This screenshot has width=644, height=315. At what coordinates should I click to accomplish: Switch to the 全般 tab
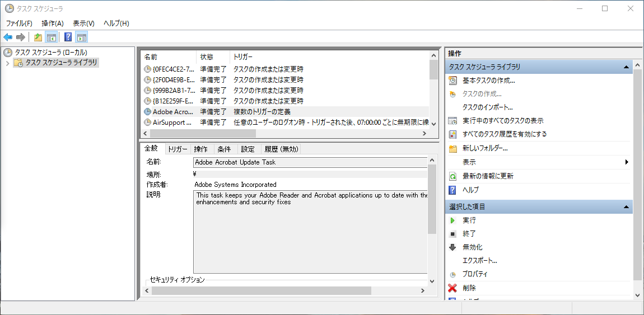[152, 148]
